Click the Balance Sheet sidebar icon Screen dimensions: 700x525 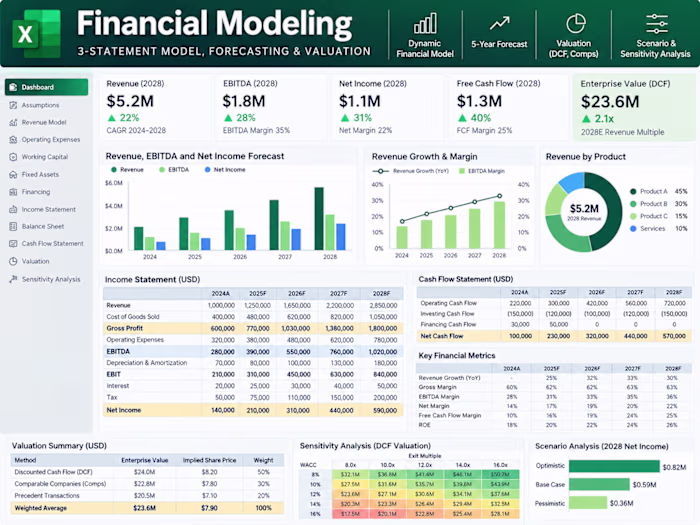click(x=13, y=226)
